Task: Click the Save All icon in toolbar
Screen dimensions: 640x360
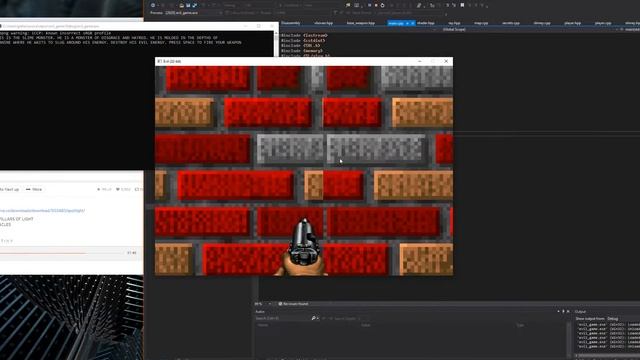Action: tap(194, 5)
